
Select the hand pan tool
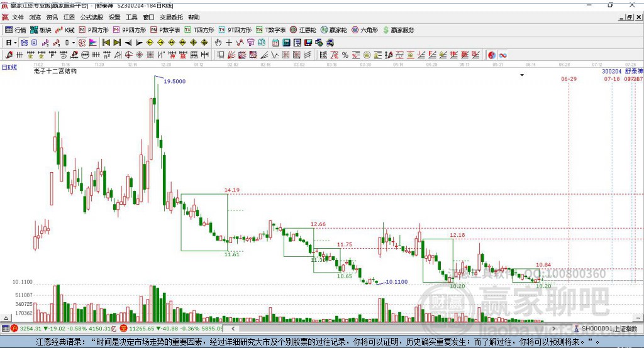(x=218, y=43)
